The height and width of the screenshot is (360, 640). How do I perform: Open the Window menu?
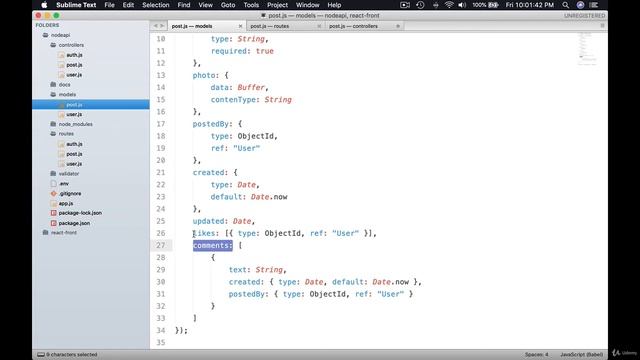click(x=307, y=5)
